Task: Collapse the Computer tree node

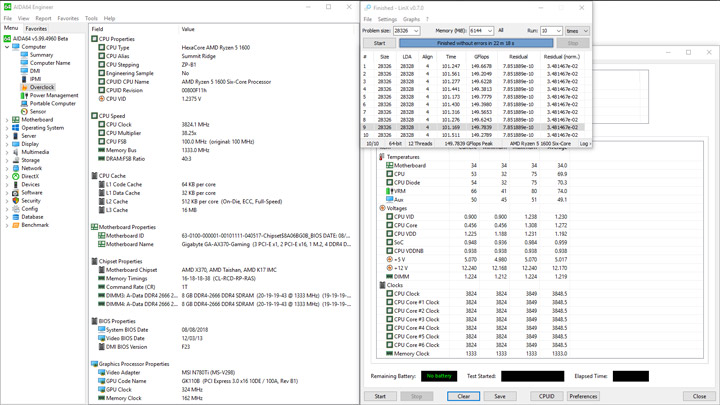Action: pos(7,47)
